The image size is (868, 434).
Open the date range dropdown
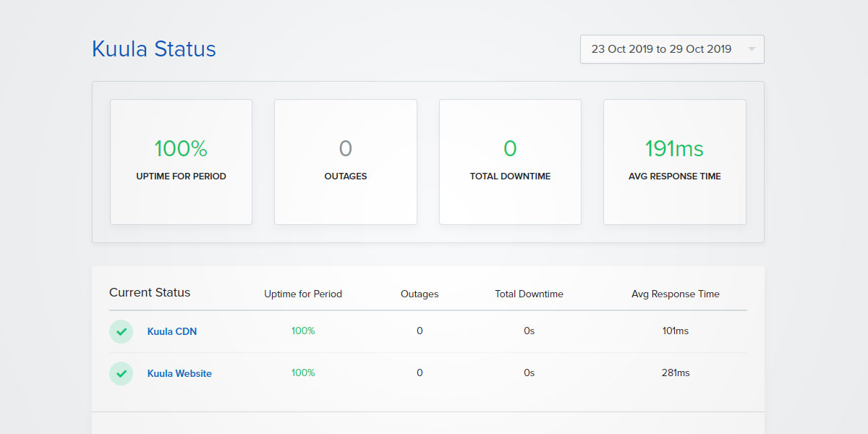[x=672, y=49]
